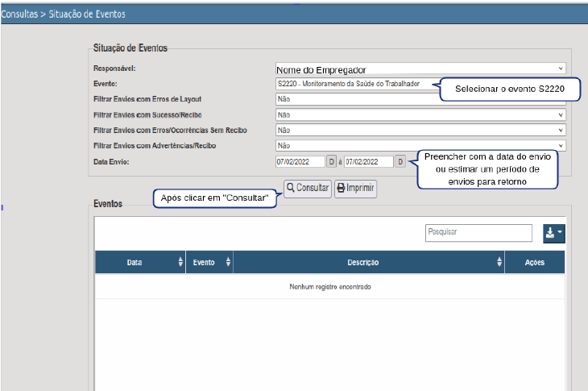This screenshot has width=588, height=391.
Task: Click the Data Envio: label
Action: click(x=111, y=162)
